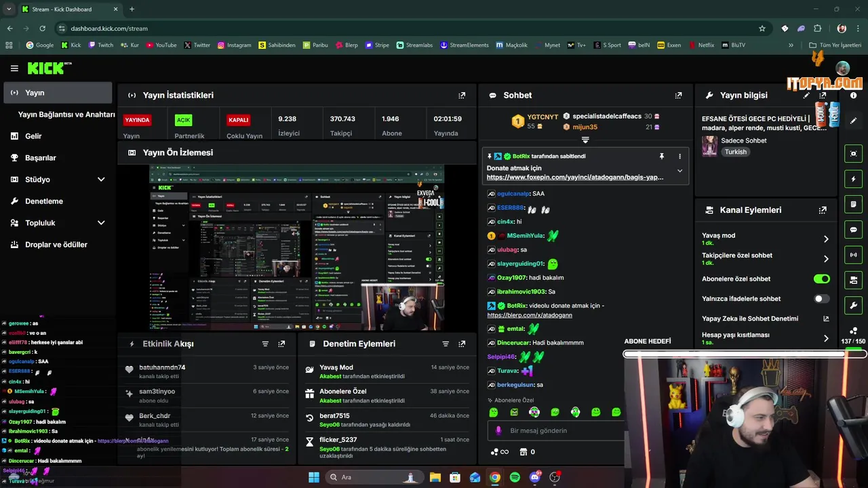Bookmark this page with the star icon

click(x=762, y=28)
